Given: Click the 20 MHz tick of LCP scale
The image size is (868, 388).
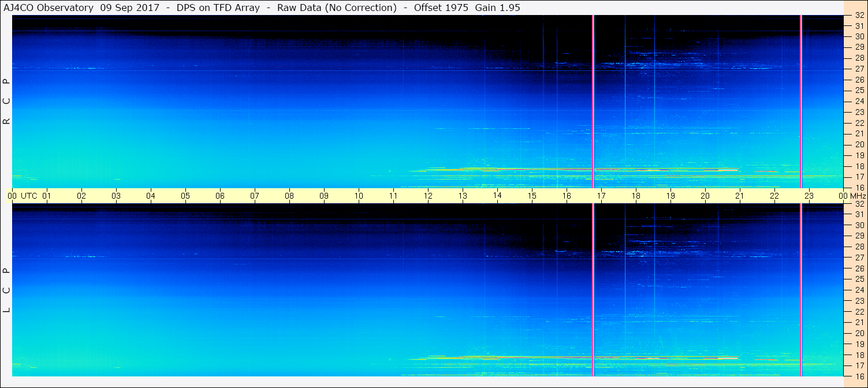Looking at the screenshot, I should point(859,333).
